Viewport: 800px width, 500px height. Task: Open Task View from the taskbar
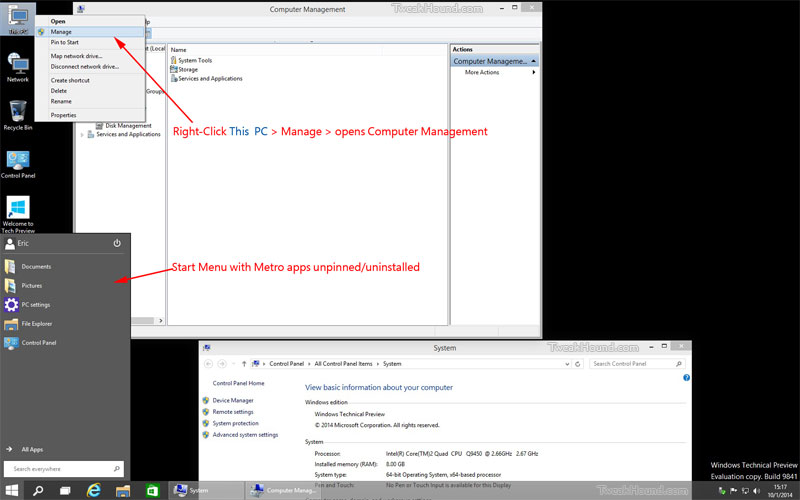pos(65,491)
